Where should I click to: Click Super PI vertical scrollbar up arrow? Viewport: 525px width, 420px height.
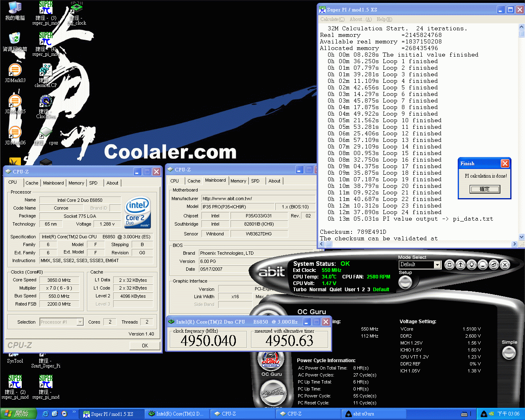[522, 27]
